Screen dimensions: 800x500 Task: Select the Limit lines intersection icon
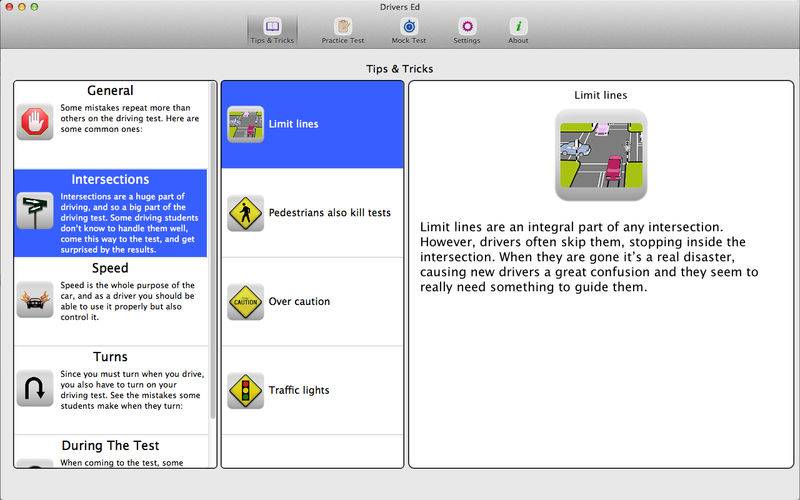pos(245,125)
